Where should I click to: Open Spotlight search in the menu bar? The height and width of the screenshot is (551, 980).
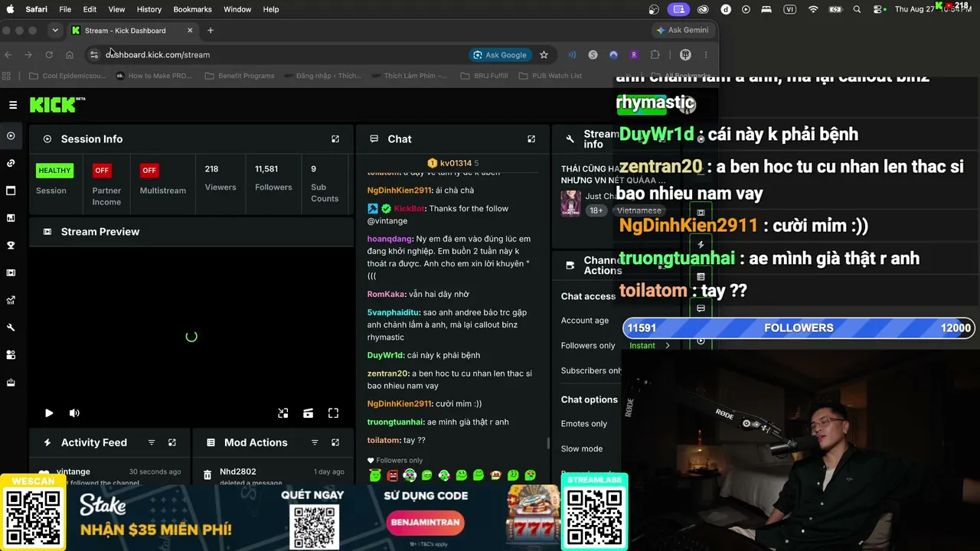[857, 9]
